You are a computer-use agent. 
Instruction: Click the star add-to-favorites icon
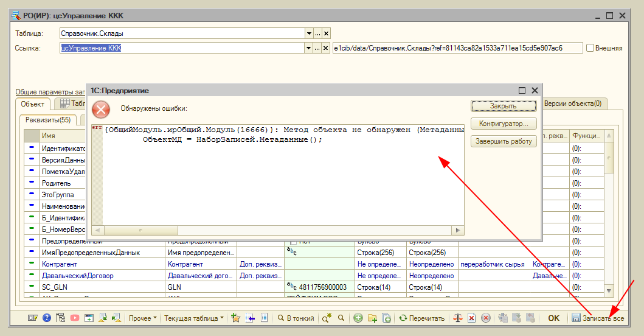pyautogui.click(x=235, y=318)
